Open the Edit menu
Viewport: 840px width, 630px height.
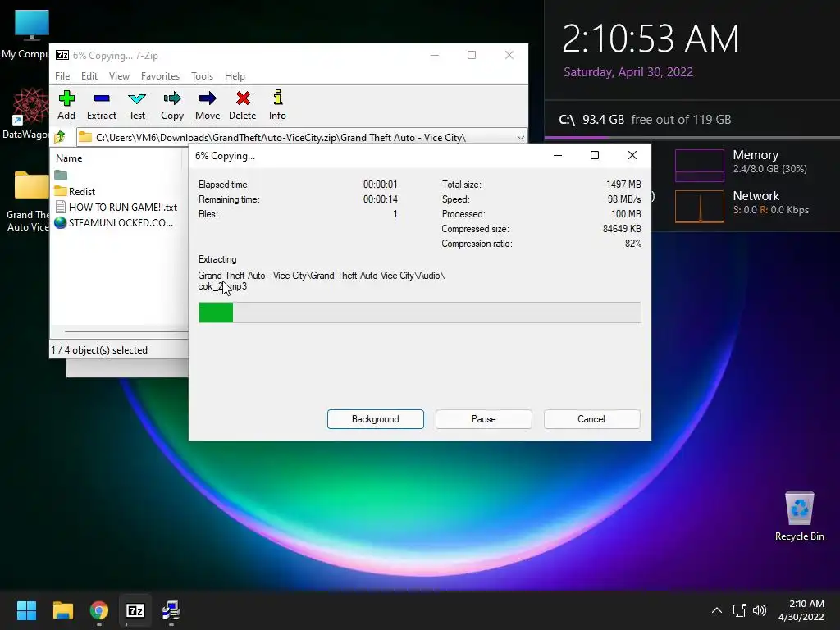[x=89, y=76]
